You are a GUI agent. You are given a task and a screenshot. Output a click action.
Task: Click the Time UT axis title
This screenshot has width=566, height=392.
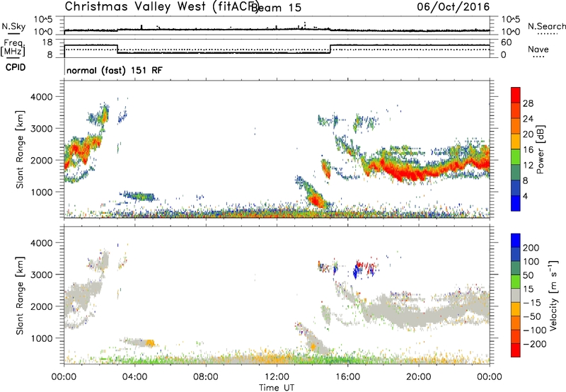click(277, 387)
